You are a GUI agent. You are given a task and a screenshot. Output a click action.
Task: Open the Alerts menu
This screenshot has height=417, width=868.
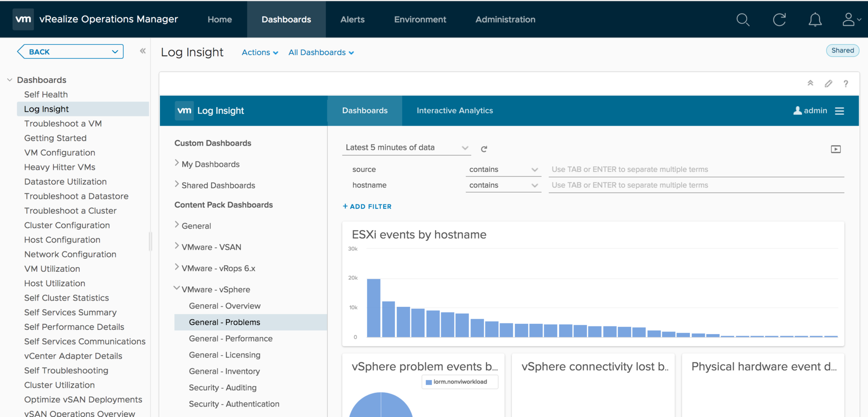[352, 19]
